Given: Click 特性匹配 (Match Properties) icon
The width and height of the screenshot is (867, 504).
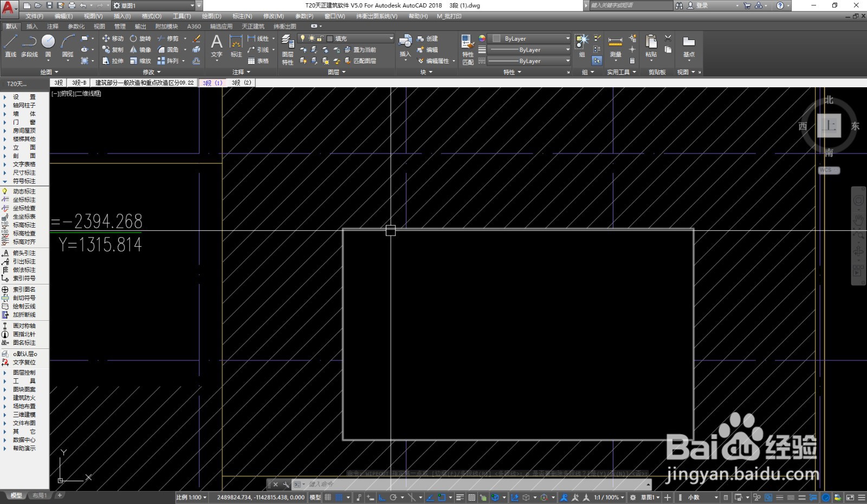Looking at the screenshot, I should 468,50.
